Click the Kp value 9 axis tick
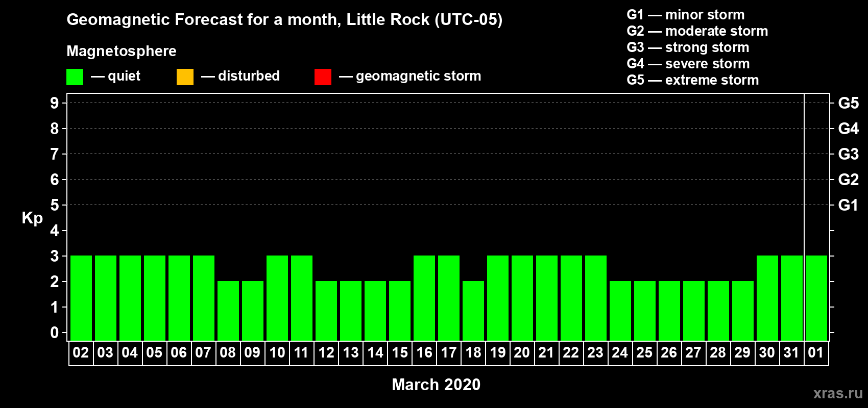 [x=55, y=103]
